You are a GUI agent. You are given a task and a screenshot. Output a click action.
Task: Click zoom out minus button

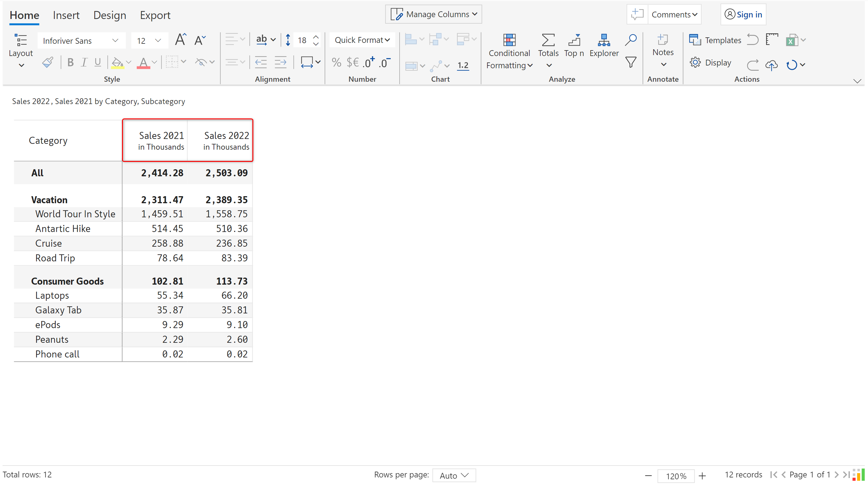click(x=648, y=476)
